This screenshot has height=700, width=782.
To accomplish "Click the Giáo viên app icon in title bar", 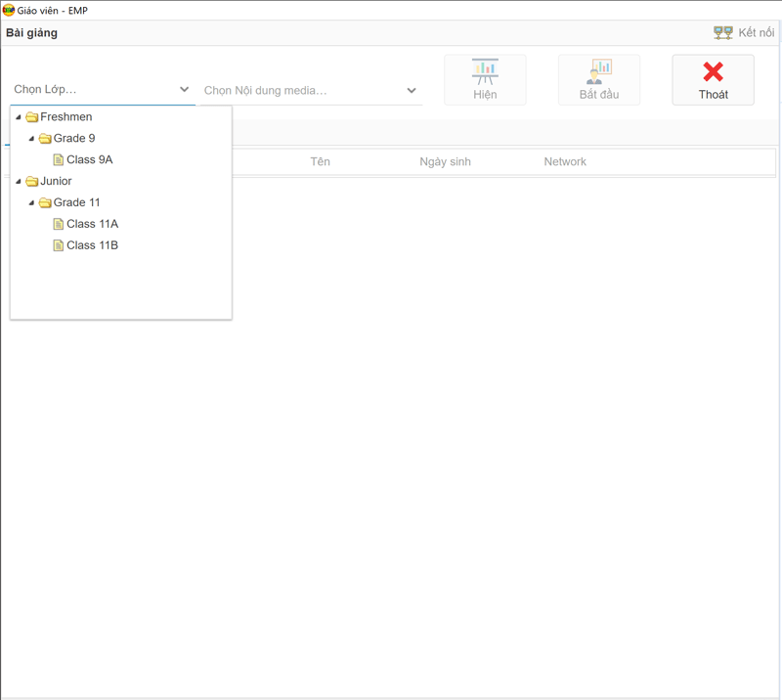I will (x=9, y=10).
